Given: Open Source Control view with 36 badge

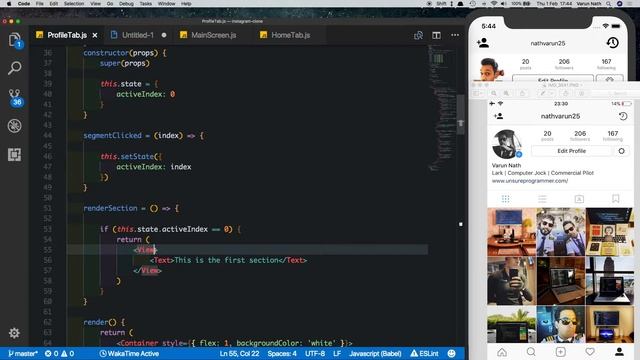Looking at the screenshot, I should point(15,98).
